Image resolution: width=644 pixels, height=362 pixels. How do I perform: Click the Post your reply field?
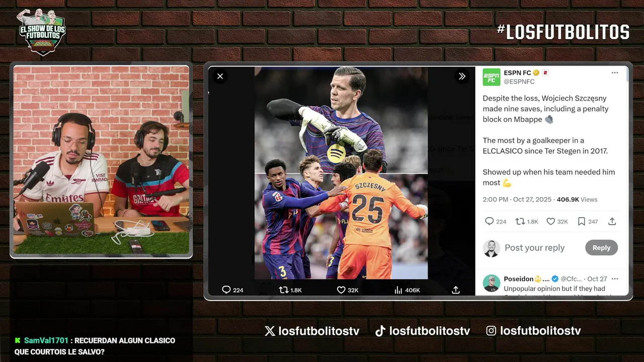click(534, 248)
